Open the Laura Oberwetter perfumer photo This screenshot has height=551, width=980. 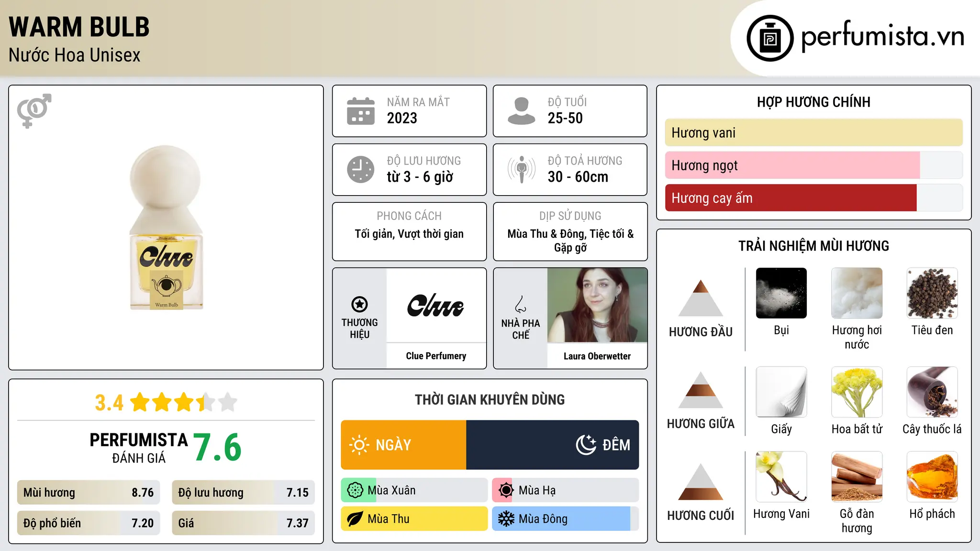coord(597,305)
